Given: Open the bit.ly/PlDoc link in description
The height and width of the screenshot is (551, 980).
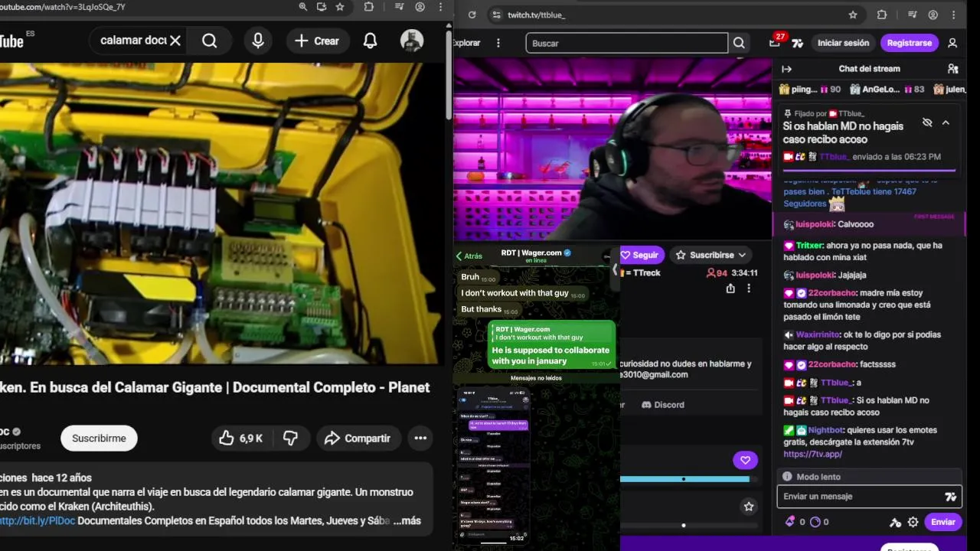Looking at the screenshot, I should coord(38,520).
